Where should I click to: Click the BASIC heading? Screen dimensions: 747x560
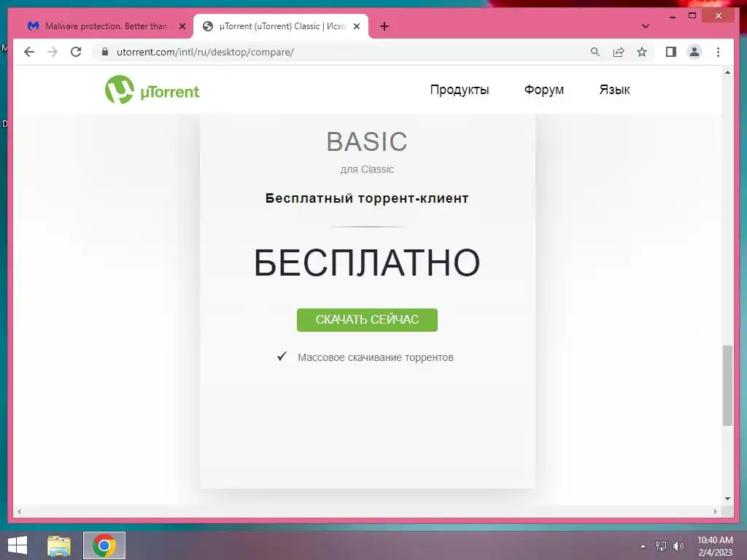(x=367, y=141)
